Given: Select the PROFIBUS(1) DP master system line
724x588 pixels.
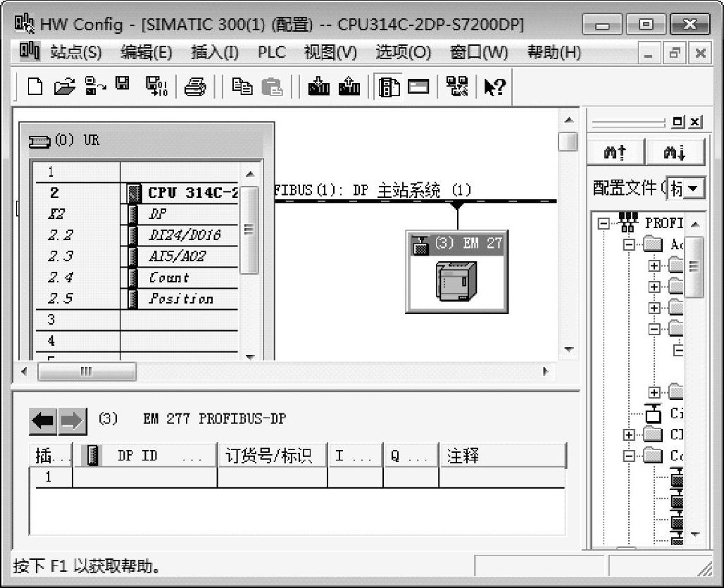Looking at the screenshot, I should (416, 201).
